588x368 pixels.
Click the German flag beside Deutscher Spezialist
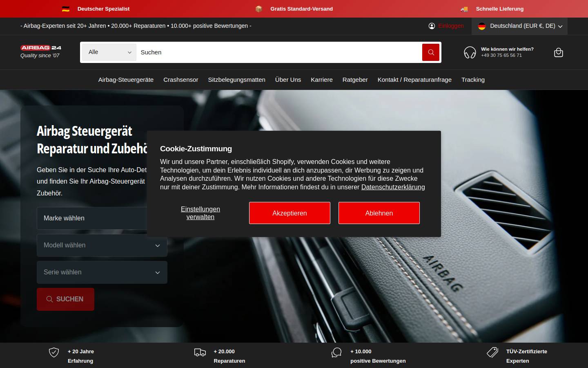click(x=66, y=9)
